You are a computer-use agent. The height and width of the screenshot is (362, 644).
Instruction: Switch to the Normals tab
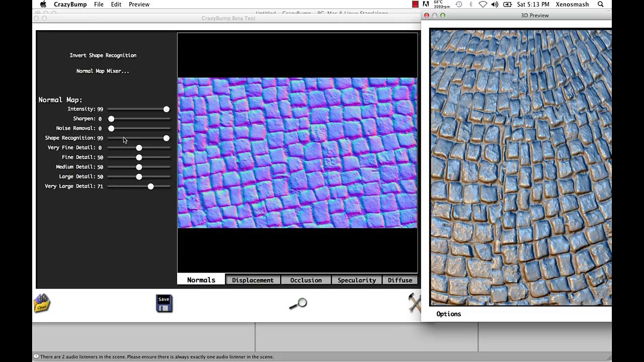tap(201, 280)
